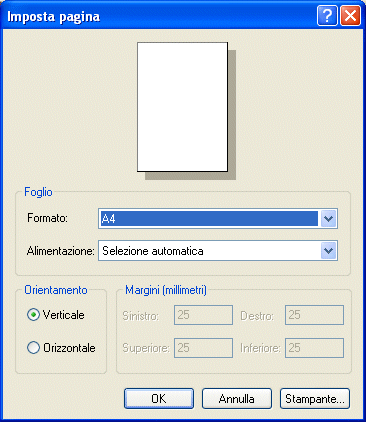
Task: Click the Sinistro margin input field
Action: (203, 315)
